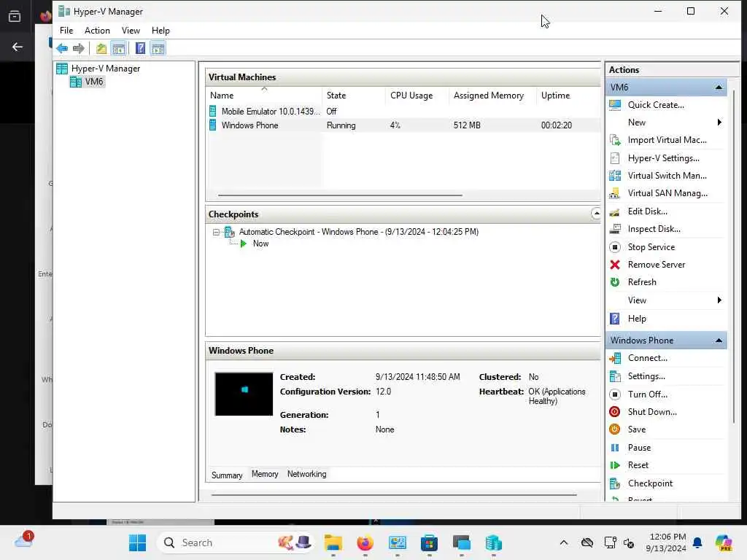
Task: Open Virtual SAN Manager
Action: pyautogui.click(x=667, y=193)
